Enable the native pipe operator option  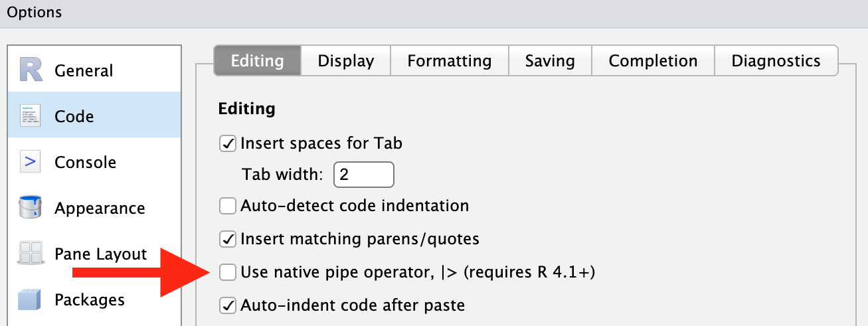228,272
